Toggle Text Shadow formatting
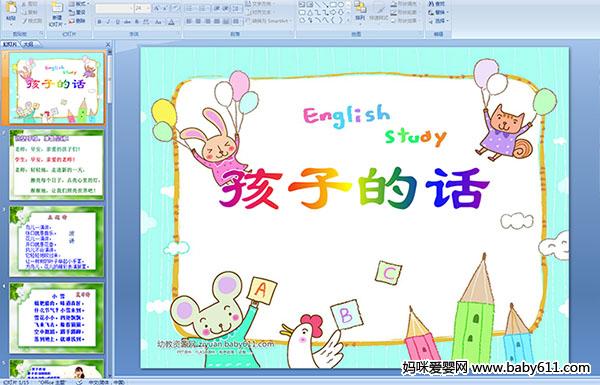Image resolution: width=600 pixels, height=385 pixels. (137, 22)
